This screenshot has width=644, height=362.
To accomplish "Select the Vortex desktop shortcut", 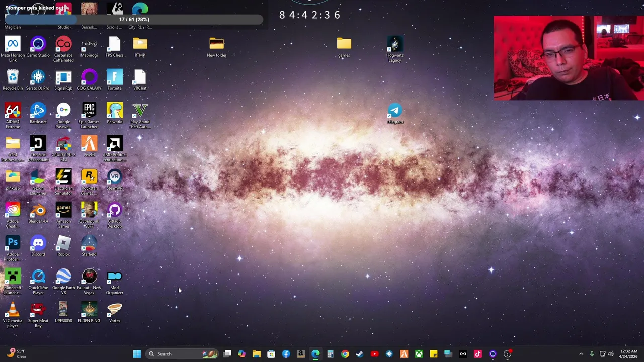I will click(114, 313).
